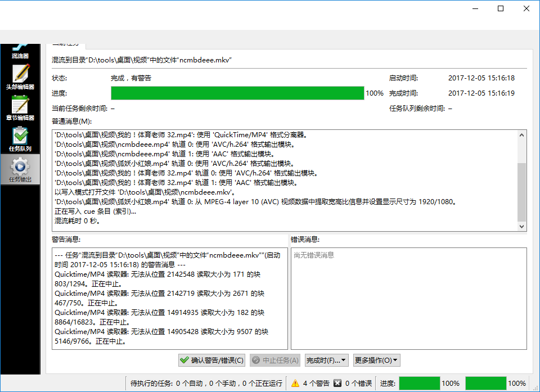Open the 章节编辑器 chapter editor
The height and width of the screenshot is (392, 540).
(20, 107)
